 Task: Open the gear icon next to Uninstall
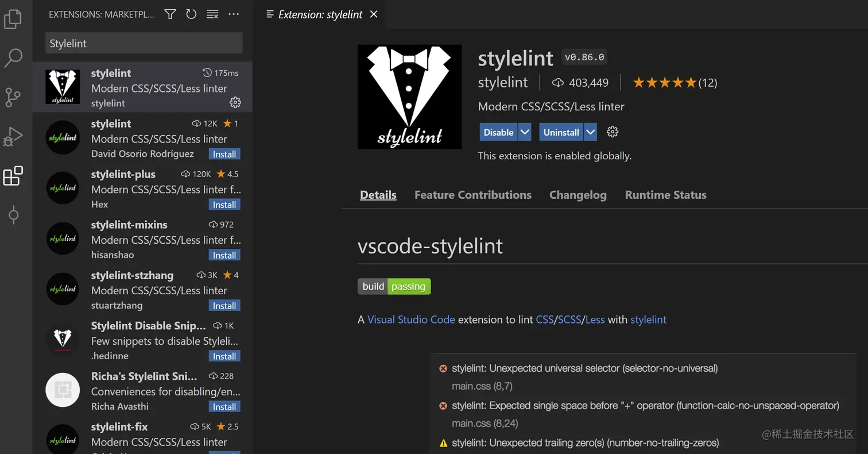pos(613,132)
